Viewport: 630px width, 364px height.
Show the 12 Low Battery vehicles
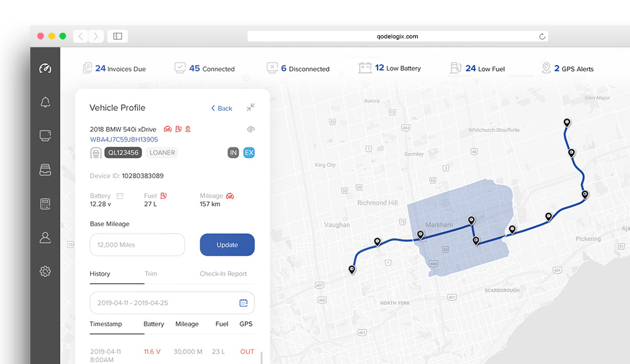[389, 68]
